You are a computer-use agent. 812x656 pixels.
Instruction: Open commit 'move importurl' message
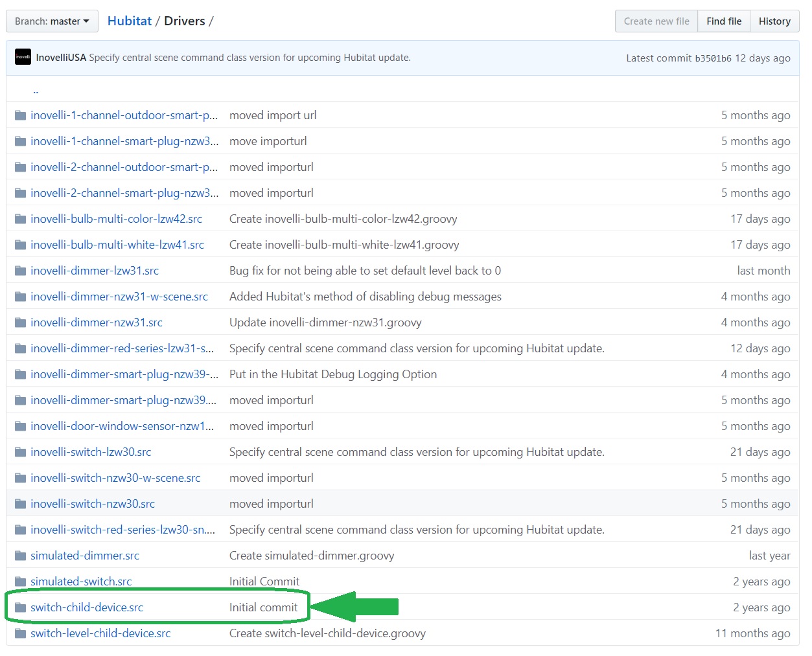click(268, 141)
